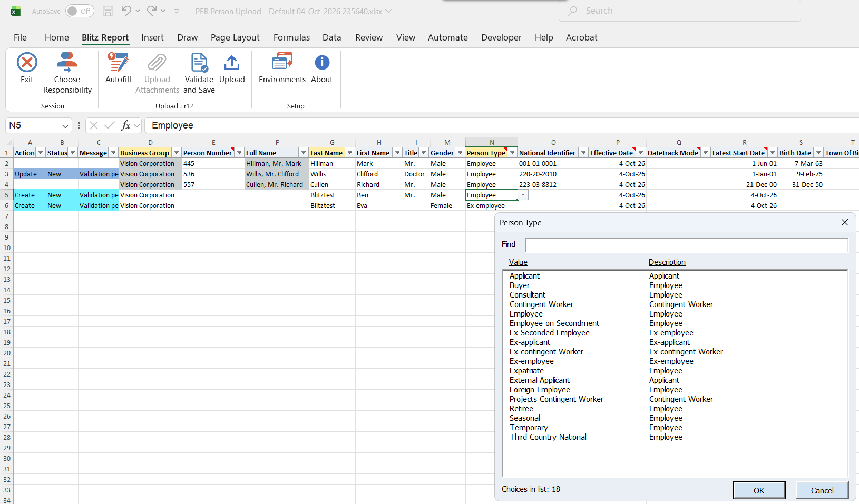This screenshot has height=504, width=859.
Task: Switch to the Formulas tab
Action: tap(291, 37)
